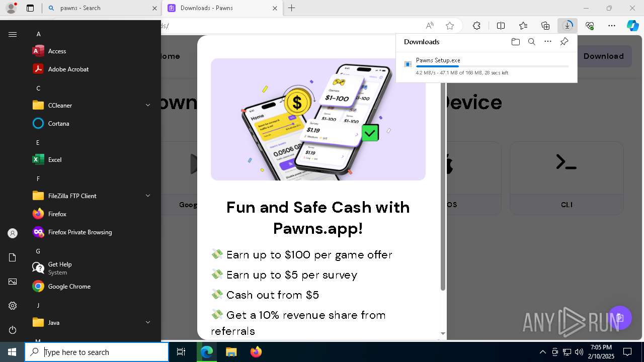
Task: Click the Firefox icon on the taskbar
Action: pos(256,352)
